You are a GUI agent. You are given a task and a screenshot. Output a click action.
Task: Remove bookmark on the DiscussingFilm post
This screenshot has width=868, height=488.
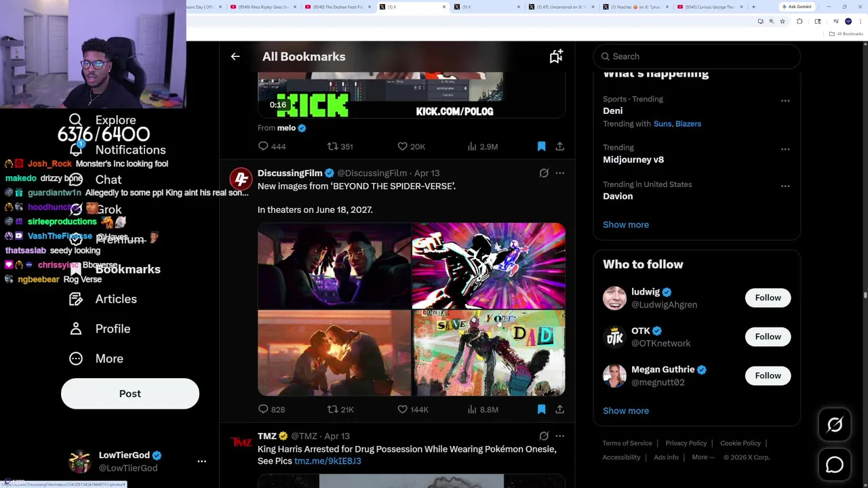pyautogui.click(x=541, y=409)
